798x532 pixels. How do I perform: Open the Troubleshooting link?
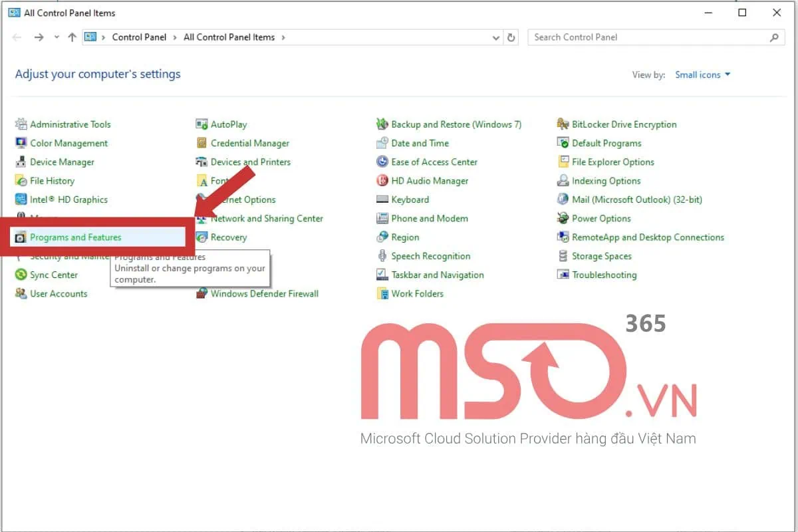[x=604, y=275]
